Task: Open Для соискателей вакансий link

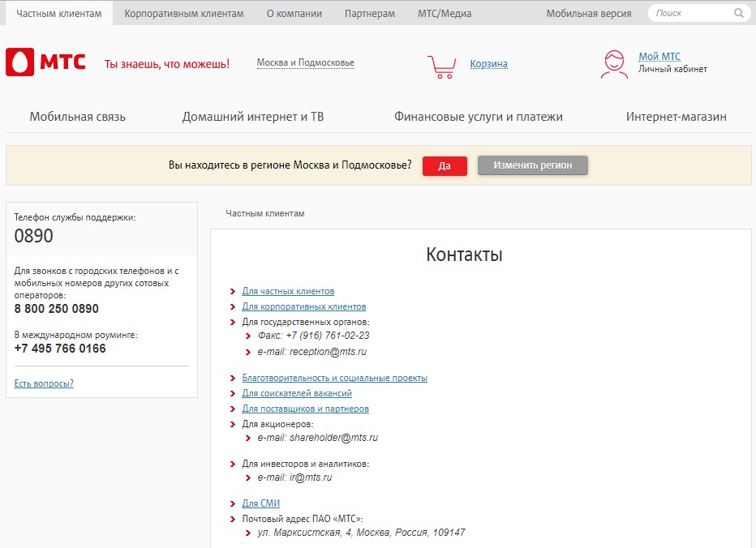Action: coord(297,393)
